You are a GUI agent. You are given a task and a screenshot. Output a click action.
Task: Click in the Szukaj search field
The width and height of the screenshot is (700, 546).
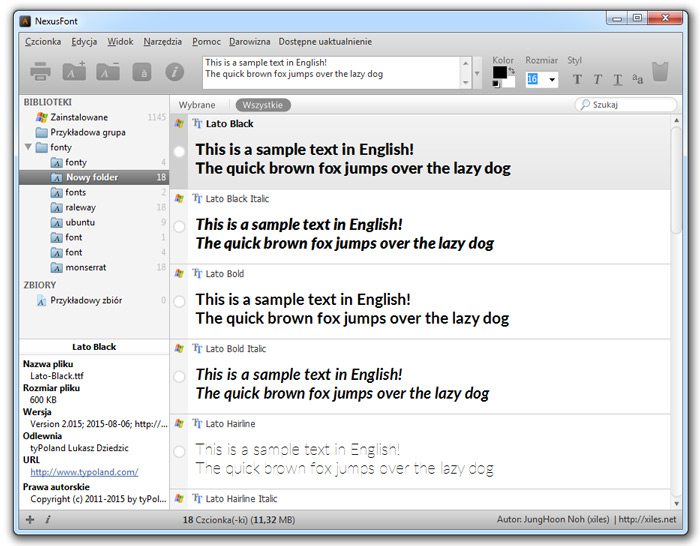tap(626, 104)
